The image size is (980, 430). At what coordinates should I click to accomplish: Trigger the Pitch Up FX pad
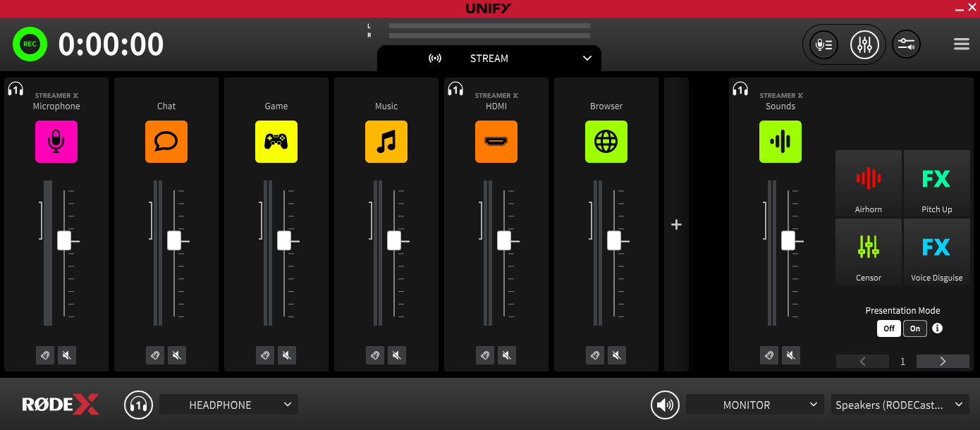pyautogui.click(x=937, y=183)
